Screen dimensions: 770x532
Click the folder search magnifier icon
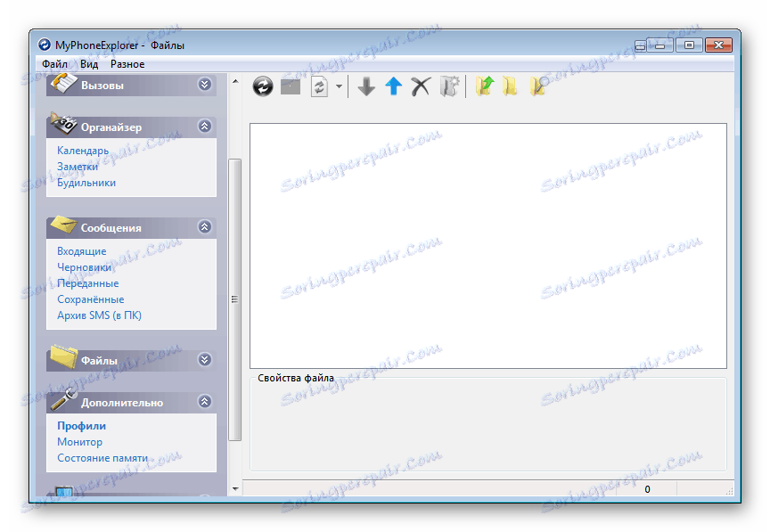coord(538,86)
